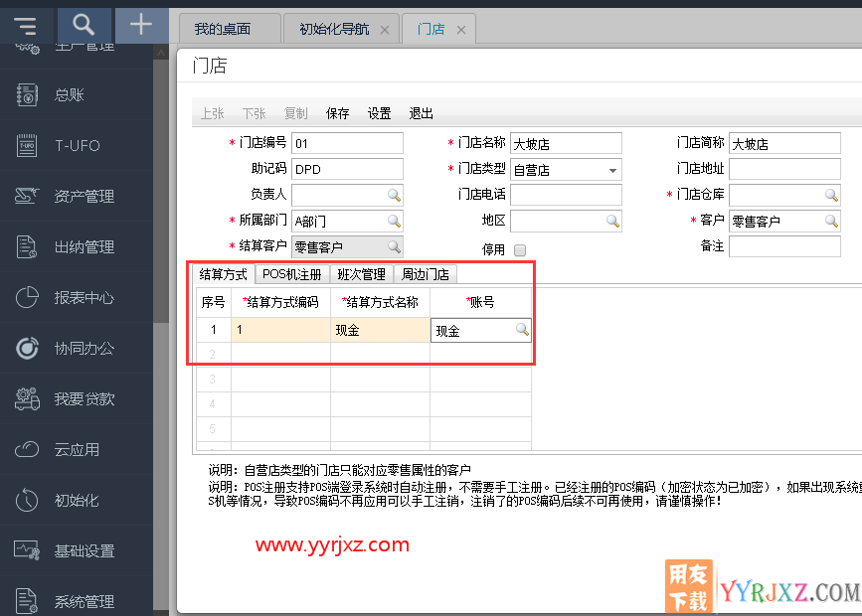The image size is (862, 616).
Task: Click the 账号 column header
Action: pyautogui.click(x=480, y=302)
